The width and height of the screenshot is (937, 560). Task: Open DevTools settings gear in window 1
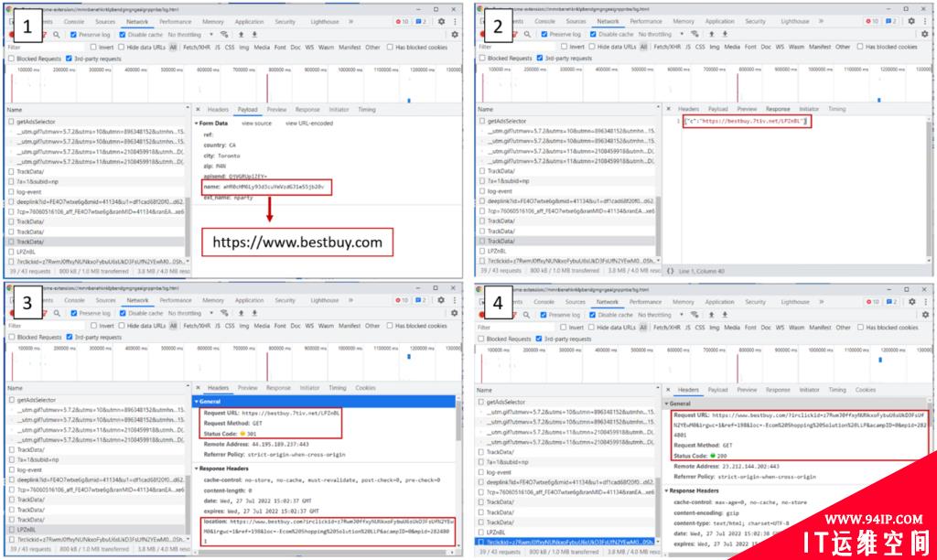click(441, 22)
